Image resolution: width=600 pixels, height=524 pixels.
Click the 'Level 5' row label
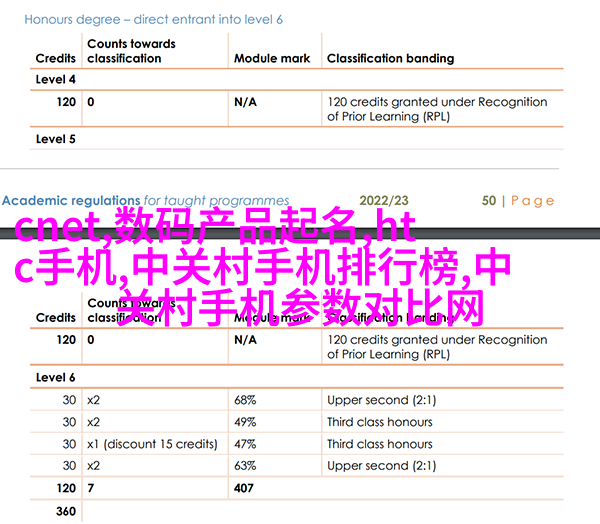[55, 139]
